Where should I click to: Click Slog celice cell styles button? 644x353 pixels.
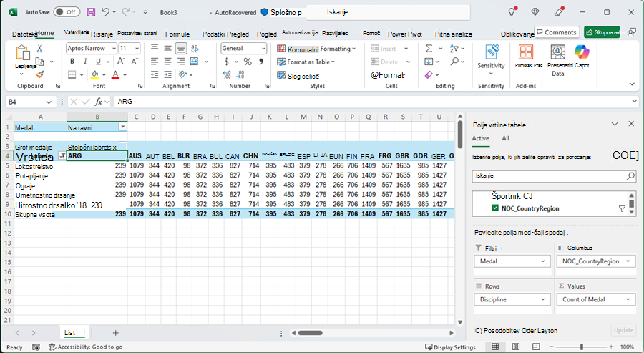pos(298,76)
